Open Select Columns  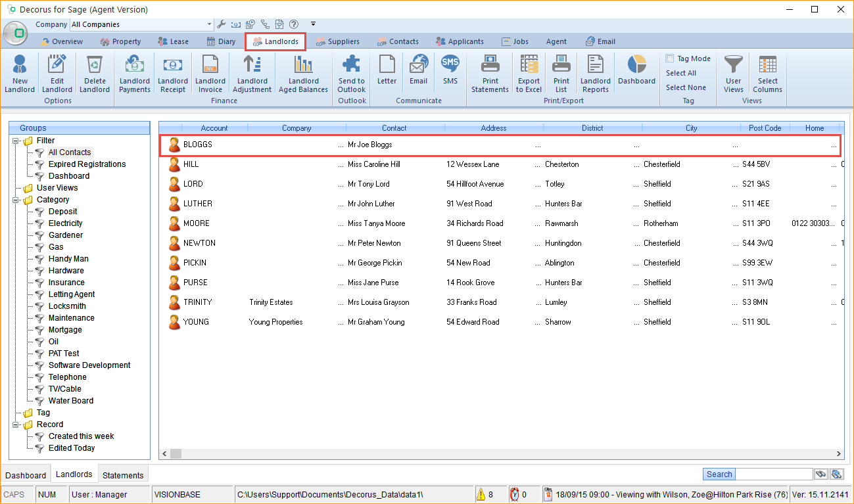(768, 74)
